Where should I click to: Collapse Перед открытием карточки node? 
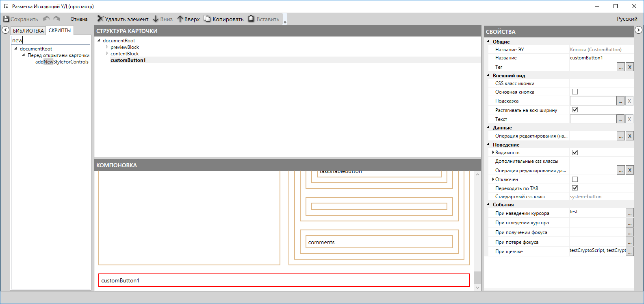(24, 55)
